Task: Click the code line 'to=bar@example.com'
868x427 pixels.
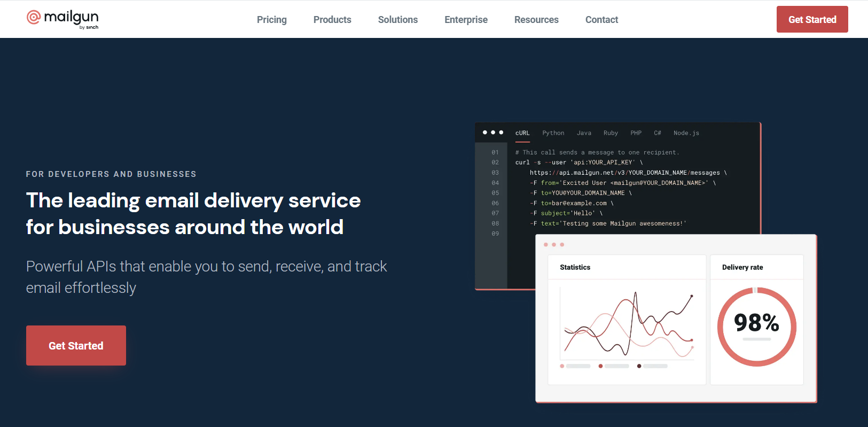Action: click(x=572, y=203)
